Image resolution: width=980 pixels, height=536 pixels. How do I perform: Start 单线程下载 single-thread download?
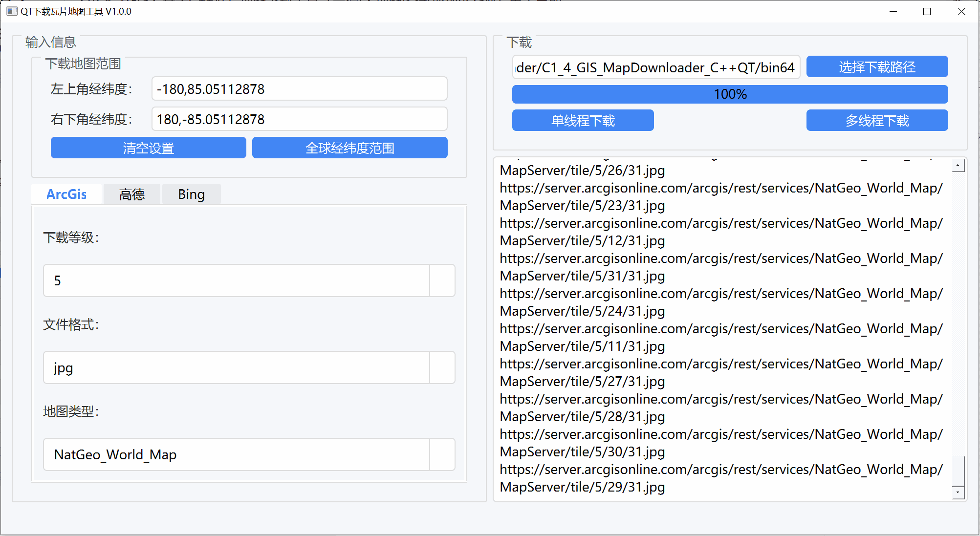pos(583,121)
